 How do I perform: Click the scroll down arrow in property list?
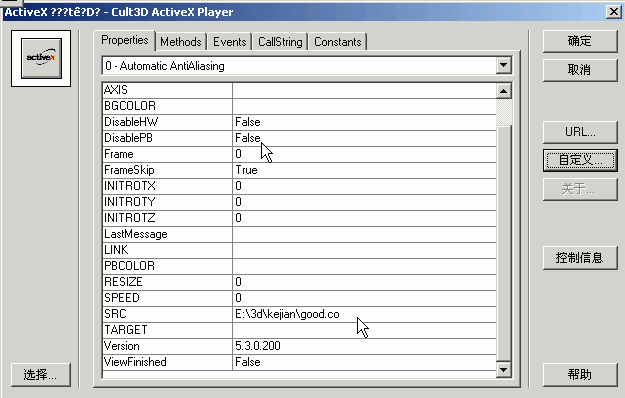[x=504, y=370]
